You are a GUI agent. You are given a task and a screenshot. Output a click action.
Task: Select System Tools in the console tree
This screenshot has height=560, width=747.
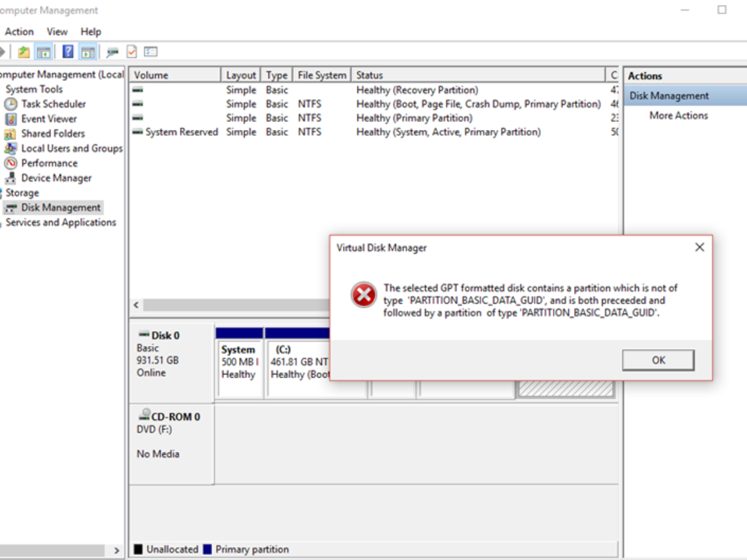click(x=34, y=90)
